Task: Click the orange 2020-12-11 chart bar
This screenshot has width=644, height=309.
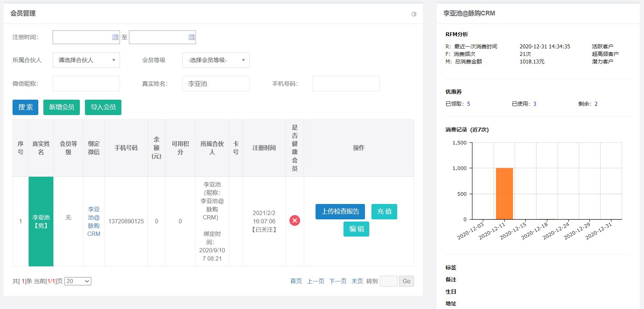Action: pos(504,194)
